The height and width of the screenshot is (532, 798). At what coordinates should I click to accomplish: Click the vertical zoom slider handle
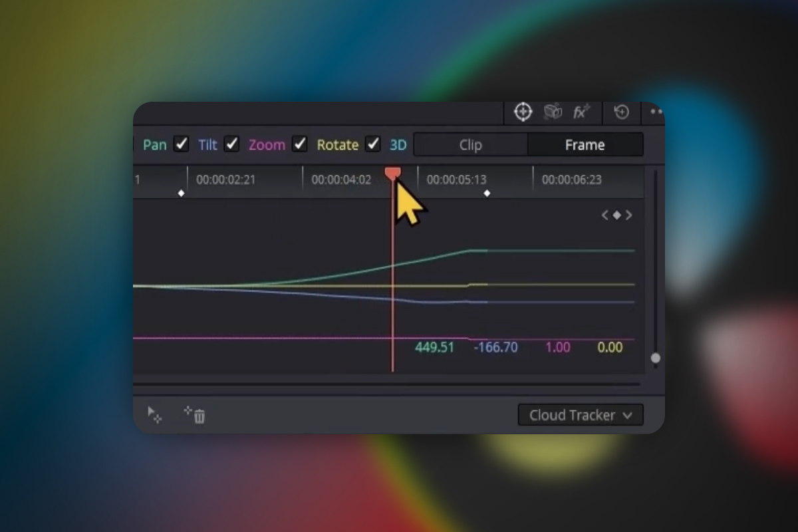click(x=656, y=358)
